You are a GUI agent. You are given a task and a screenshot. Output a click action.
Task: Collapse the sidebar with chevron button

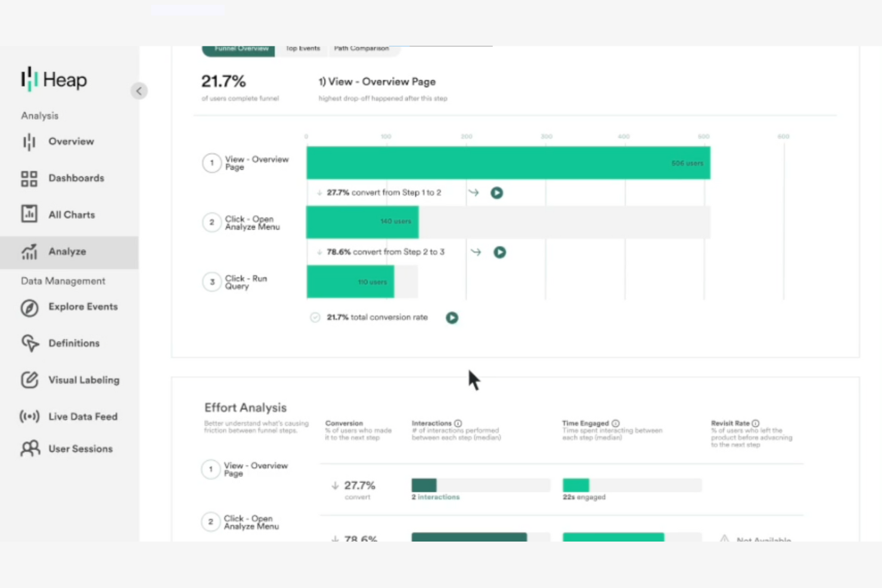139,91
